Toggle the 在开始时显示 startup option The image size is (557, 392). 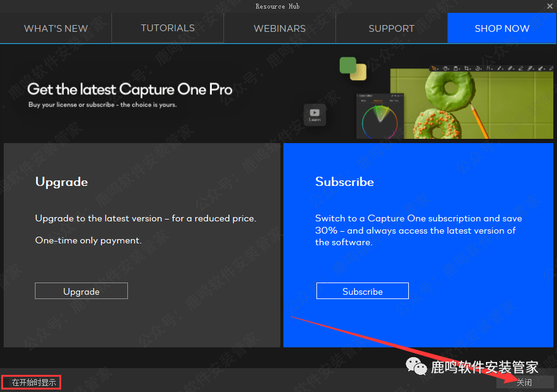tap(33, 383)
